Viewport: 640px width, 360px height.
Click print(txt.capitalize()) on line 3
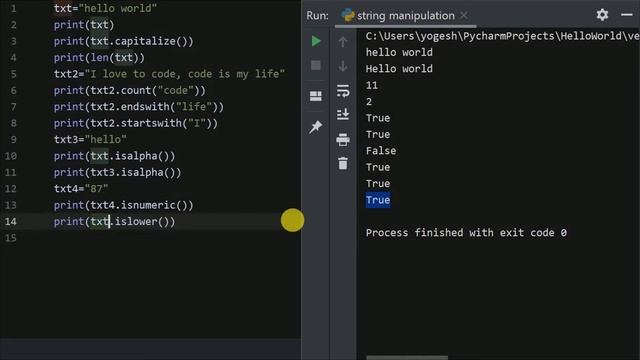click(124, 41)
